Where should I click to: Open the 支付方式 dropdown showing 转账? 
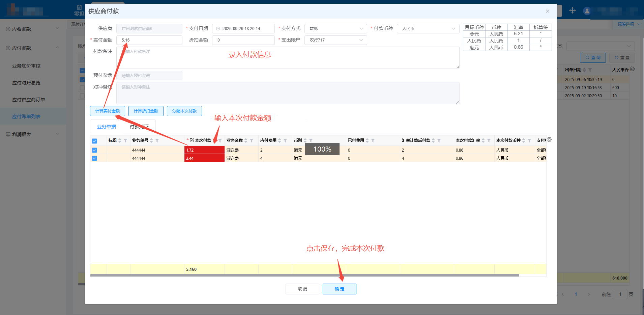point(335,29)
